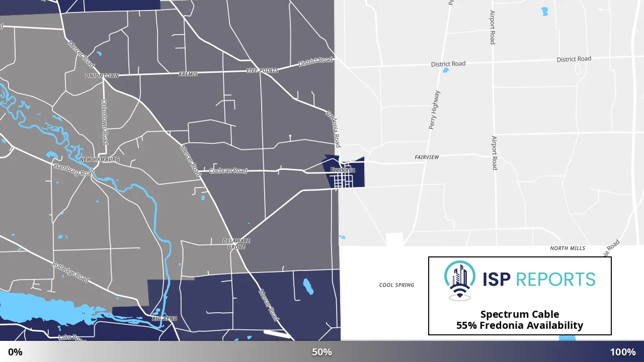644x362 pixels.
Task: Click the Rutledge Road label
Action: tap(70, 272)
